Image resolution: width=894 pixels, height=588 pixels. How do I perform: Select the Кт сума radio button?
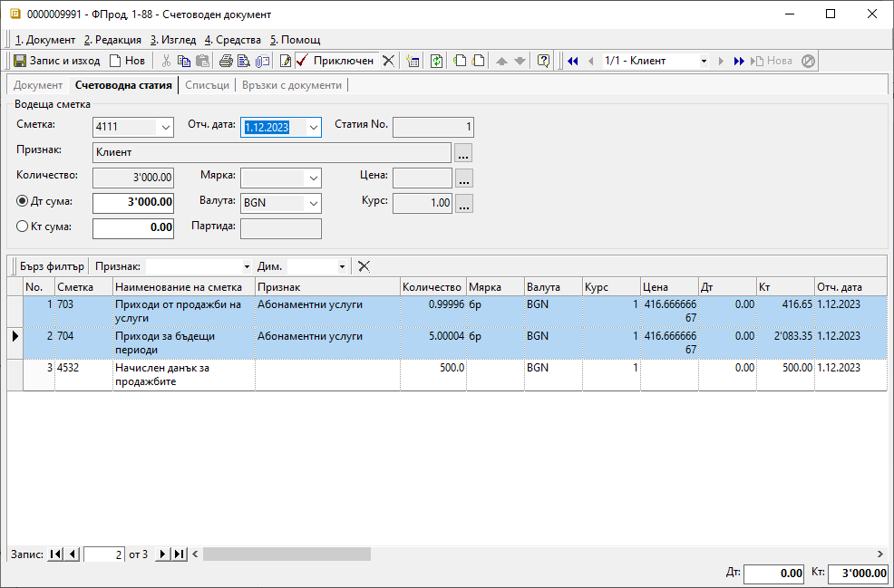(x=23, y=227)
